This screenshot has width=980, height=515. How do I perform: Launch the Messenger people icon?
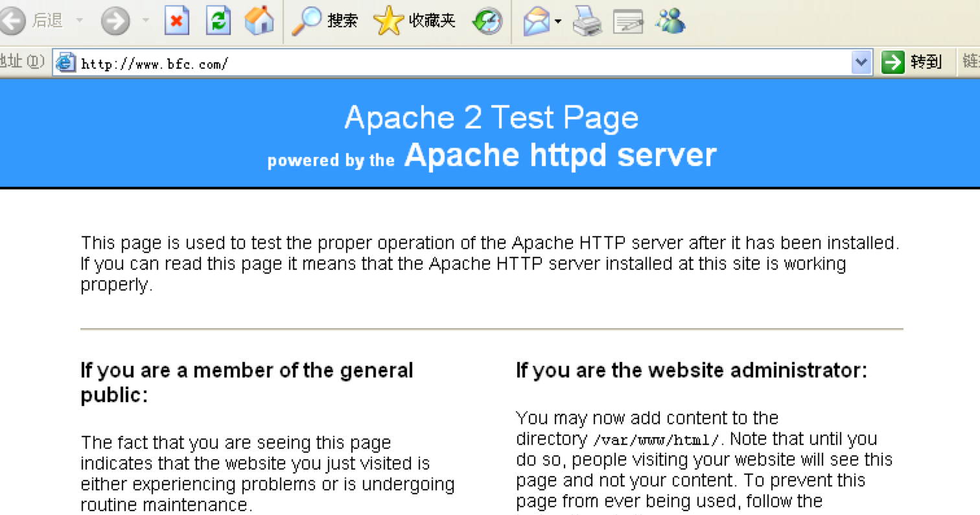pos(670,21)
